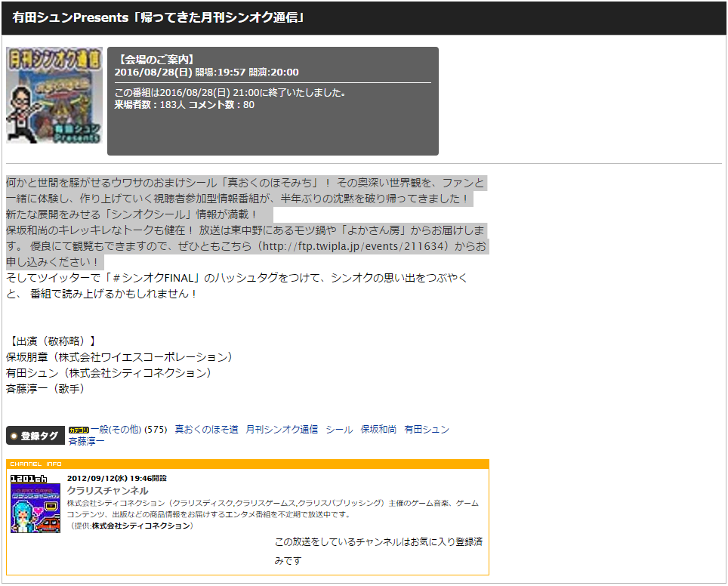This screenshot has width=728, height=586.
Task: Click the お気に入り登録済みです favorite status message
Action: (378, 551)
